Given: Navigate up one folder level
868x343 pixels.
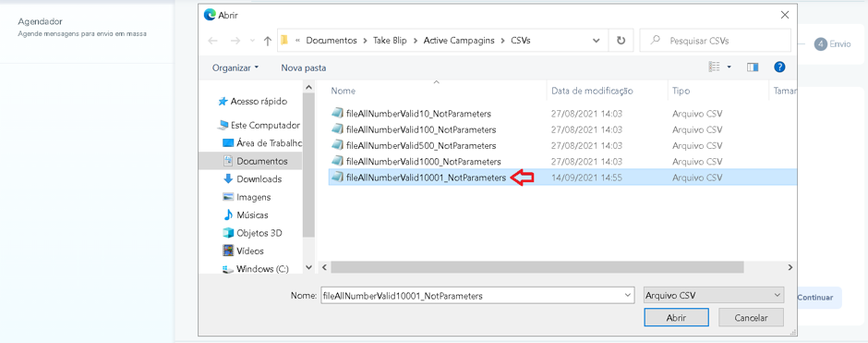Looking at the screenshot, I should pos(268,41).
